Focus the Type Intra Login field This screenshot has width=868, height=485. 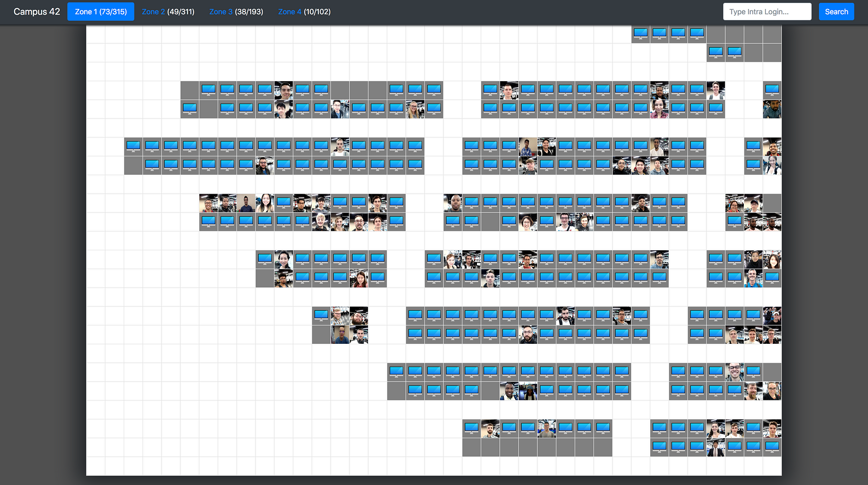click(767, 12)
